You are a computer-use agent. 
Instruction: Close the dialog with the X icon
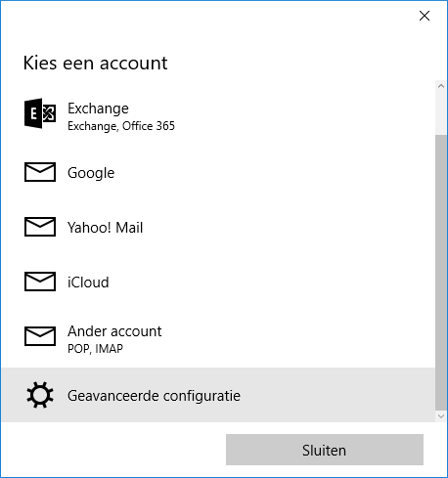pos(425,16)
